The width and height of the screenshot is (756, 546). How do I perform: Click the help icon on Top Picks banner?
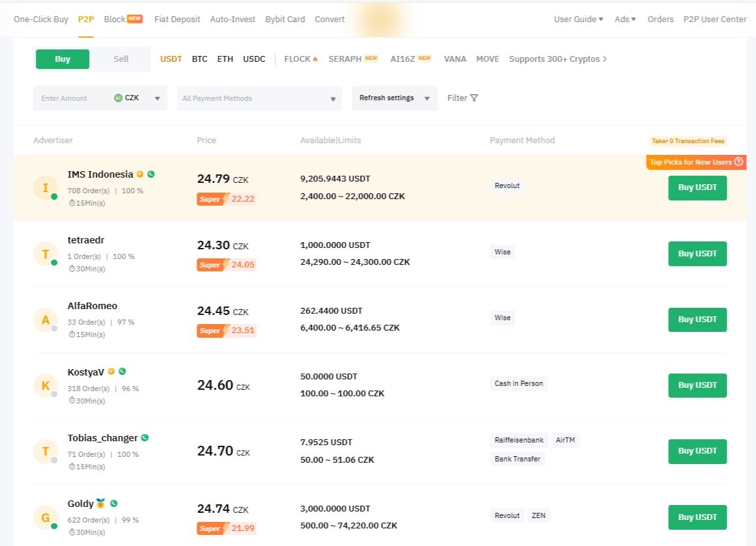tap(738, 162)
